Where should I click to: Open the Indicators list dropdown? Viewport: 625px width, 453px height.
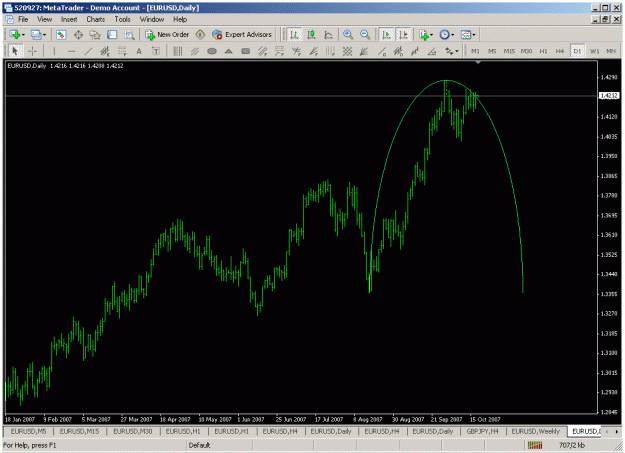tap(426, 35)
